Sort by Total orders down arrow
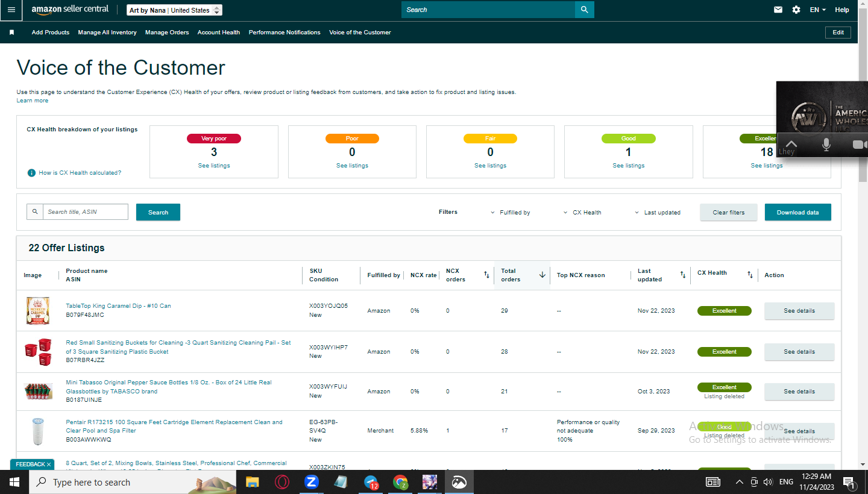 [x=542, y=275]
